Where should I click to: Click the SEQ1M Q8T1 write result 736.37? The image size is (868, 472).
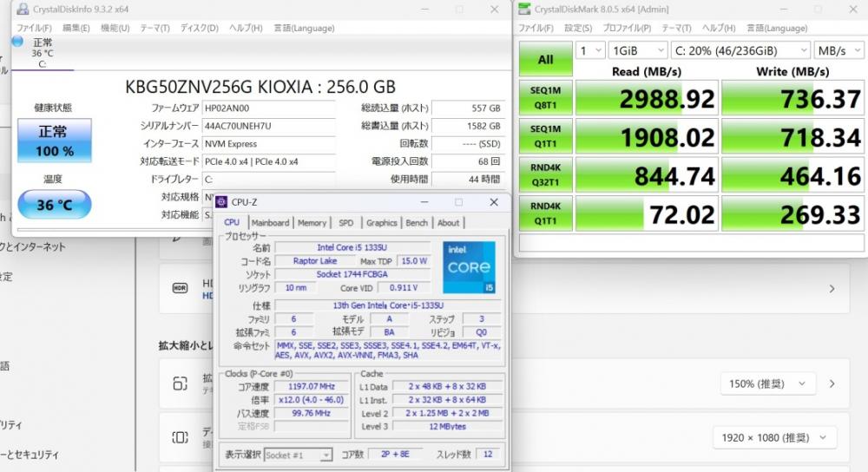click(792, 98)
